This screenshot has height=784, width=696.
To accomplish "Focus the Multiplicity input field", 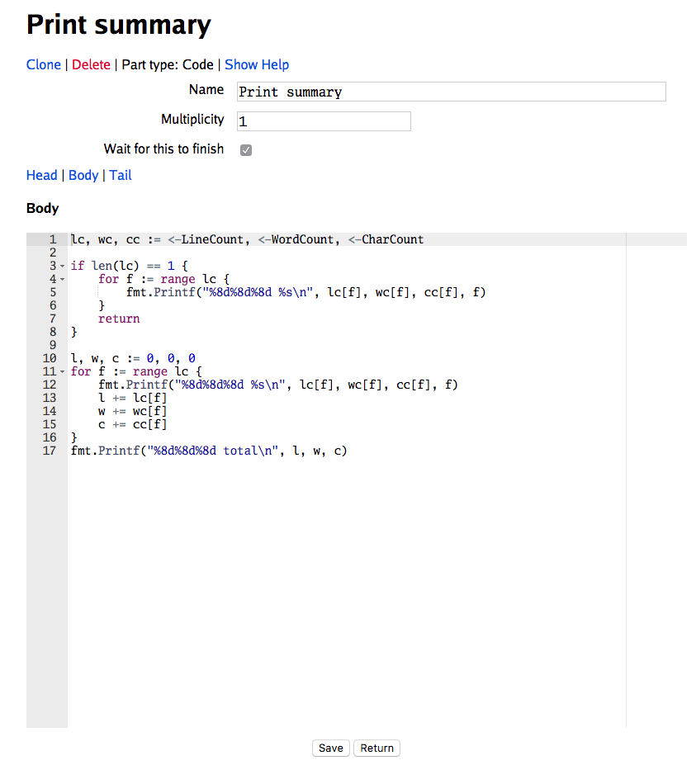I will point(324,121).
